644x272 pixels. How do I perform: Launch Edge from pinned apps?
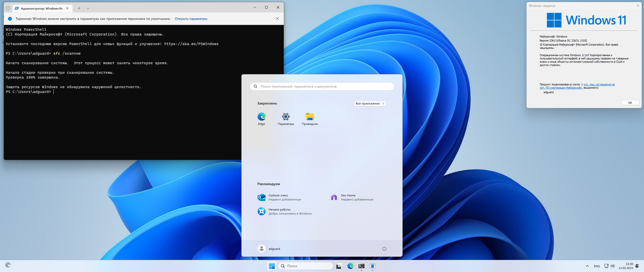click(262, 119)
